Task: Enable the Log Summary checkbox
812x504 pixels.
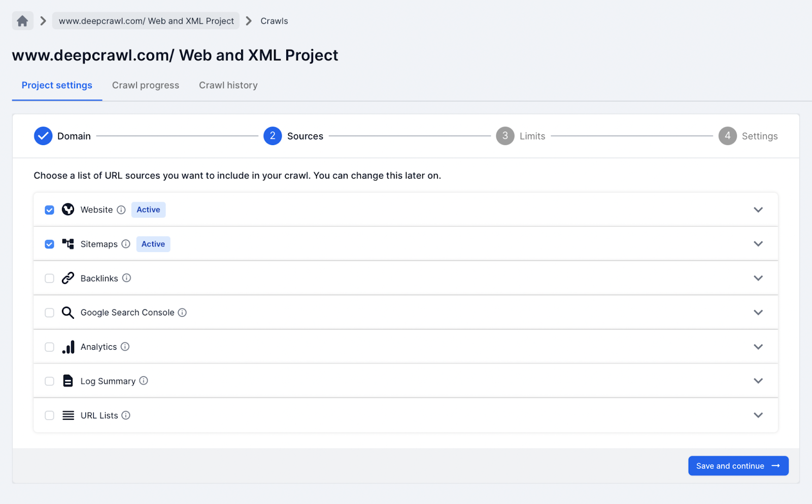Action: [49, 381]
